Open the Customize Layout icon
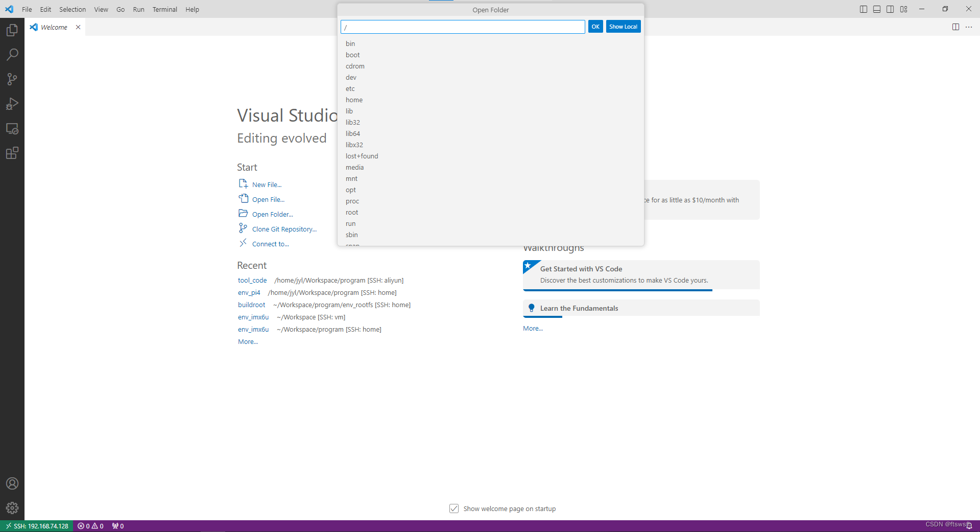Image resolution: width=980 pixels, height=532 pixels. [x=904, y=9]
